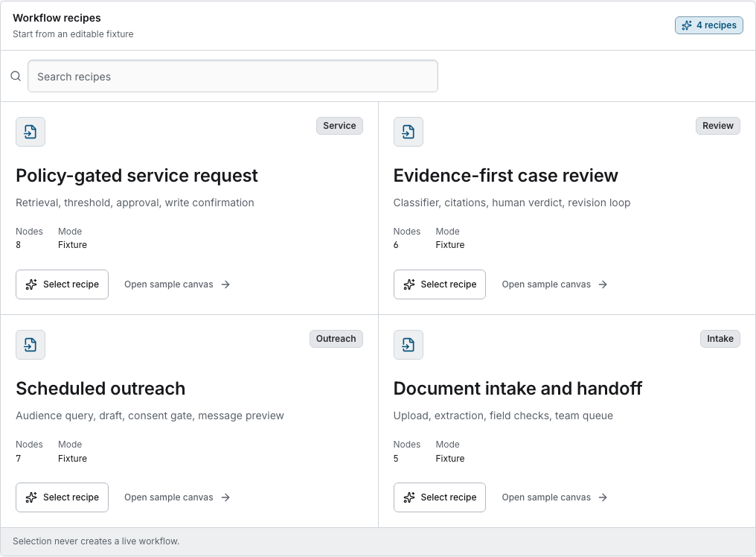756x557 pixels.
Task: Click the Outreach tag
Action: [x=336, y=338]
